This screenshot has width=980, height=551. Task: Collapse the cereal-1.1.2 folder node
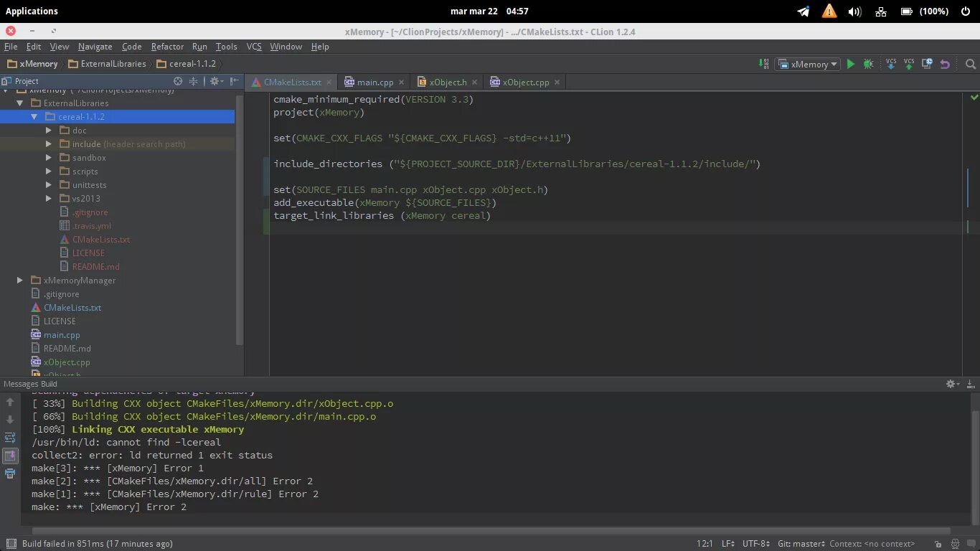tap(34, 117)
